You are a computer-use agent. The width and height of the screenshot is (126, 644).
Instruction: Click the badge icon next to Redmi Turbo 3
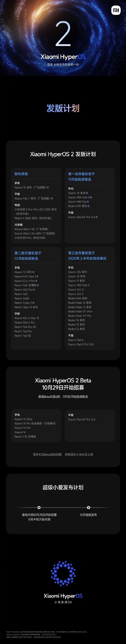click(33, 303)
